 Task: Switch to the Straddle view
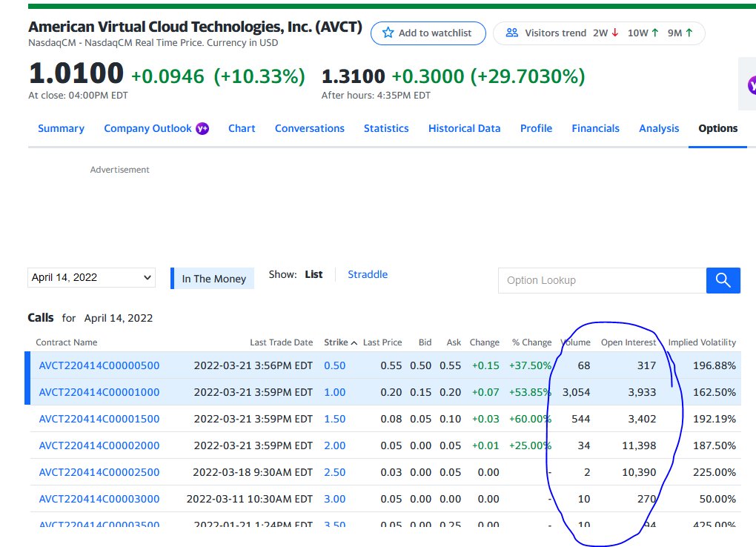click(368, 274)
